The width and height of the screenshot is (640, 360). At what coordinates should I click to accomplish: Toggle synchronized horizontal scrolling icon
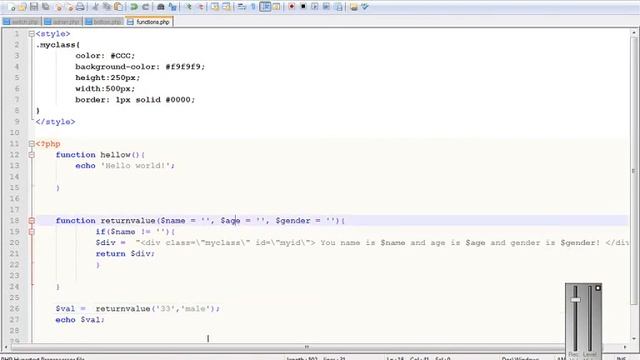click(x=227, y=7)
